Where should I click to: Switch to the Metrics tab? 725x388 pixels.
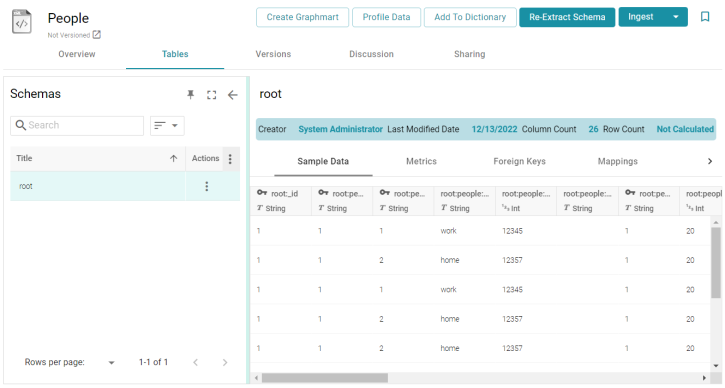pos(421,161)
